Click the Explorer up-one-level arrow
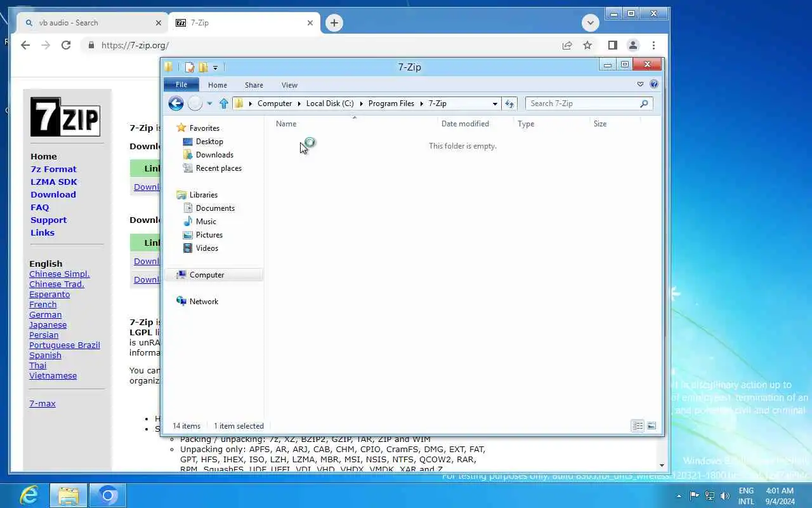 (223, 104)
